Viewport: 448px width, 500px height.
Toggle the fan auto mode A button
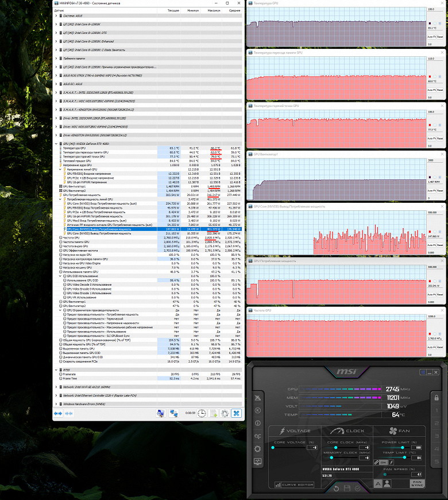tap(378, 484)
